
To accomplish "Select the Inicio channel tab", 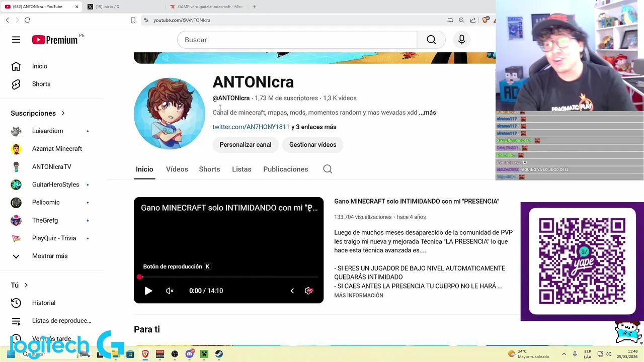I will click(144, 169).
